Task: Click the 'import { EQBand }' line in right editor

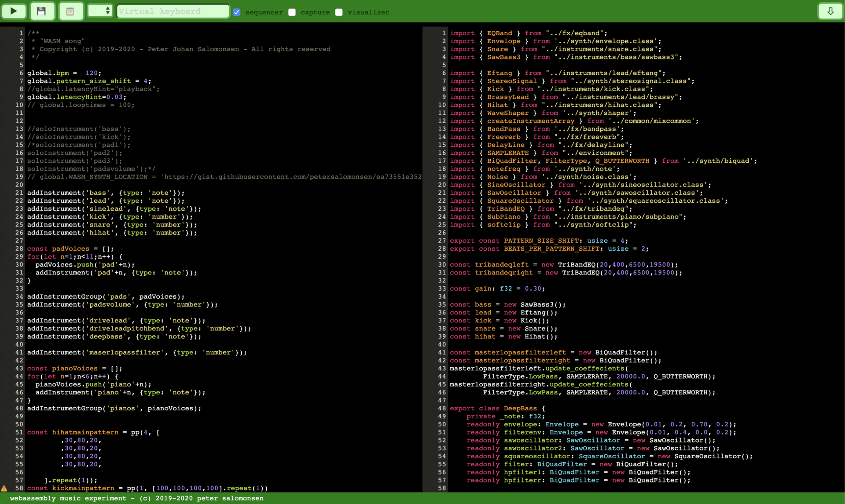Action: click(x=529, y=33)
